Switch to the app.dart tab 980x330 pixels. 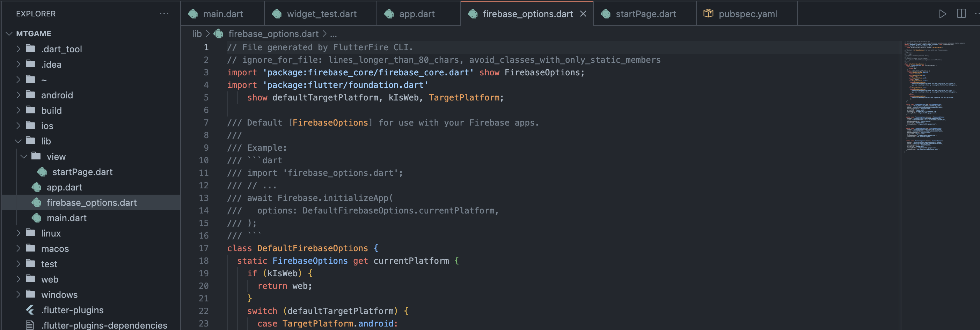pyautogui.click(x=419, y=14)
